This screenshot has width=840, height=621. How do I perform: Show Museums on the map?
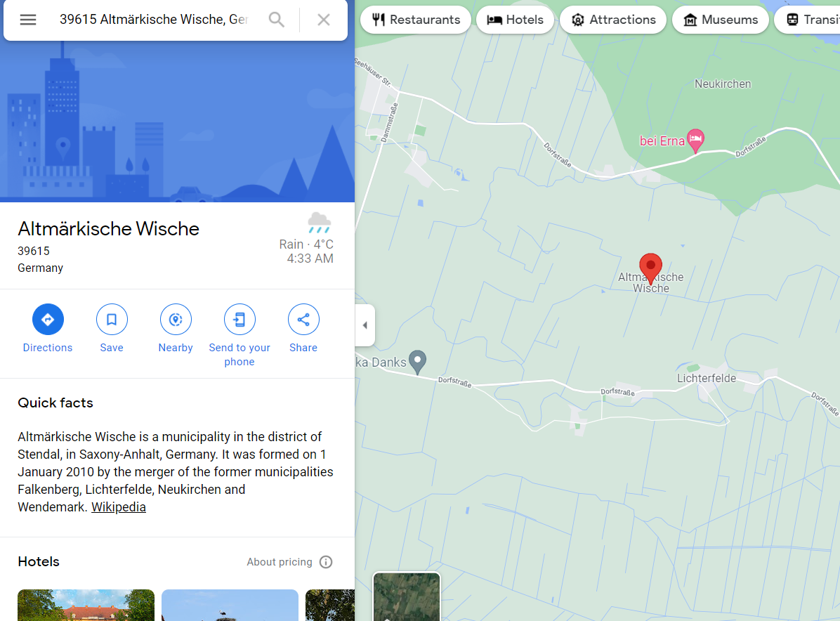click(x=721, y=20)
